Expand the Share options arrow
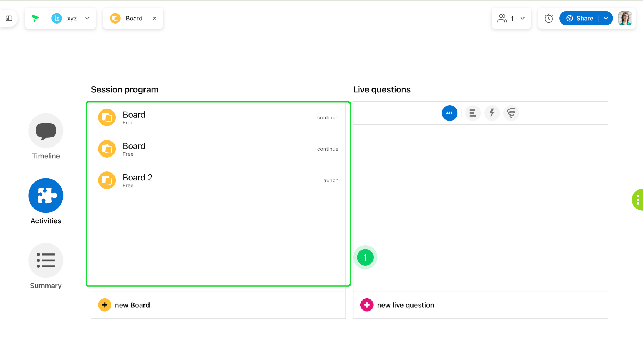 606,18
